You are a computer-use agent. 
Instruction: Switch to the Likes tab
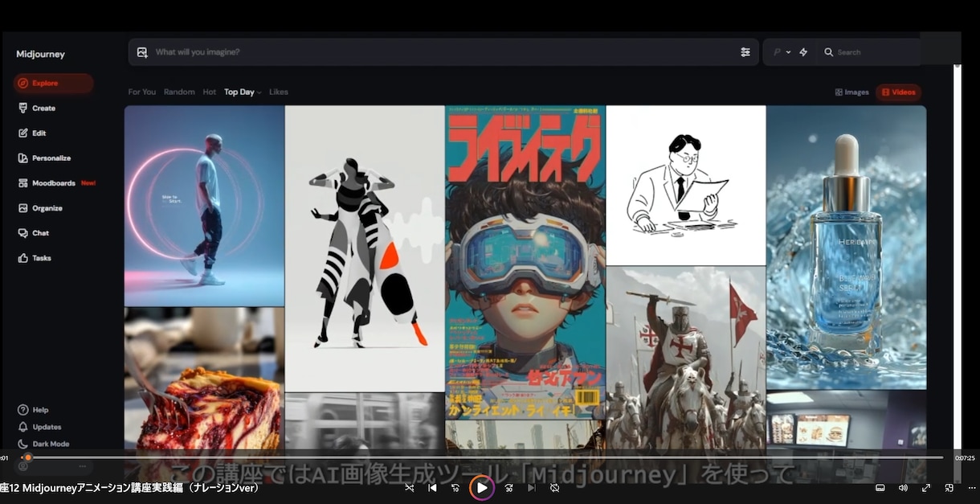(279, 92)
